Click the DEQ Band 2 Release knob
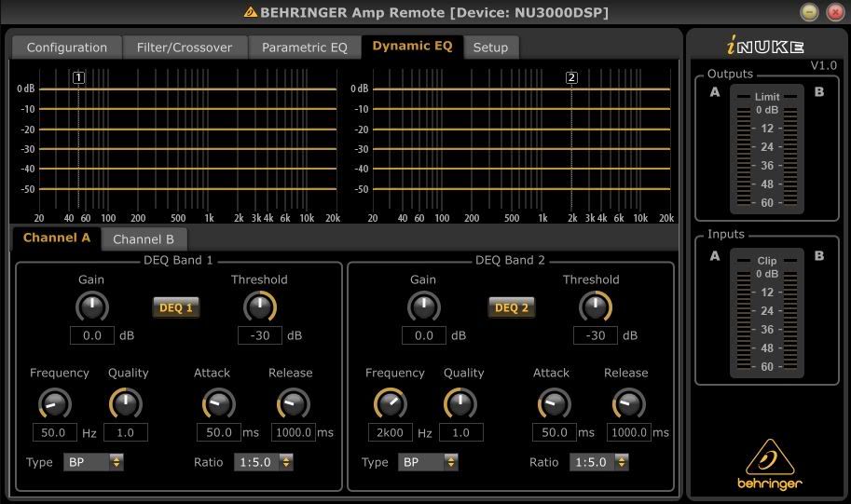 pos(628,403)
